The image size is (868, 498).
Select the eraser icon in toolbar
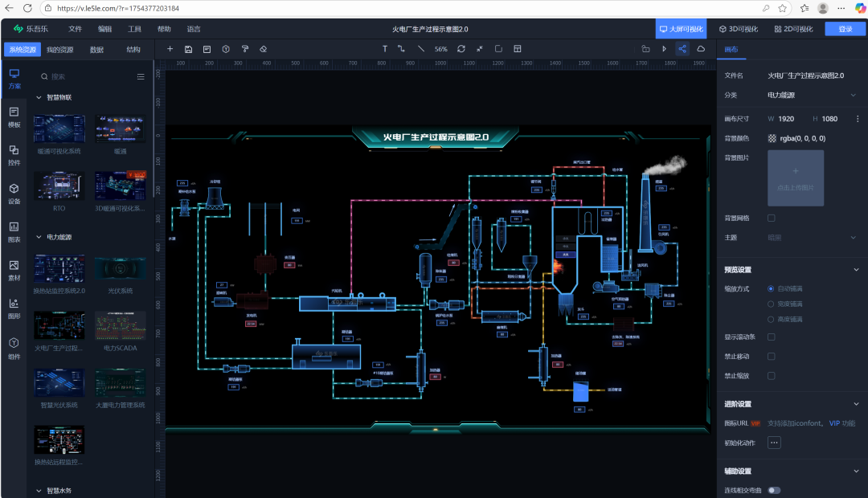point(264,49)
